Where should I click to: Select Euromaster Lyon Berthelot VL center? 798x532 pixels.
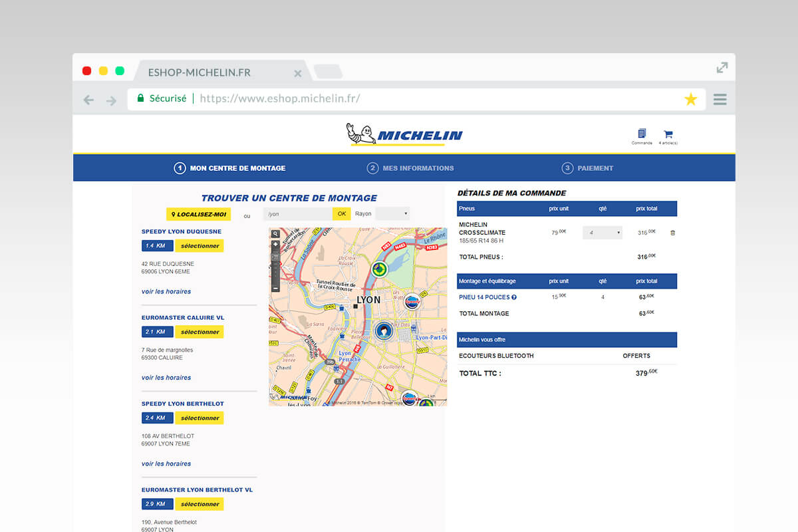(199, 504)
